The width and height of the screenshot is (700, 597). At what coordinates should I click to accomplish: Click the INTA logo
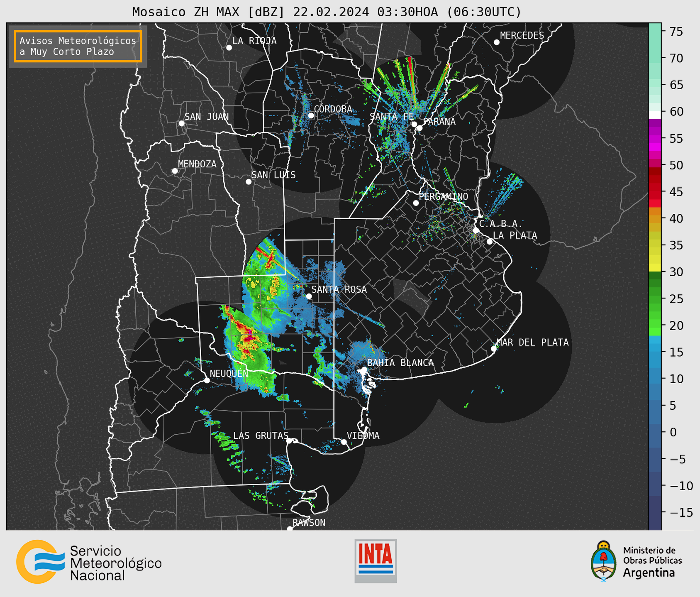376,561
